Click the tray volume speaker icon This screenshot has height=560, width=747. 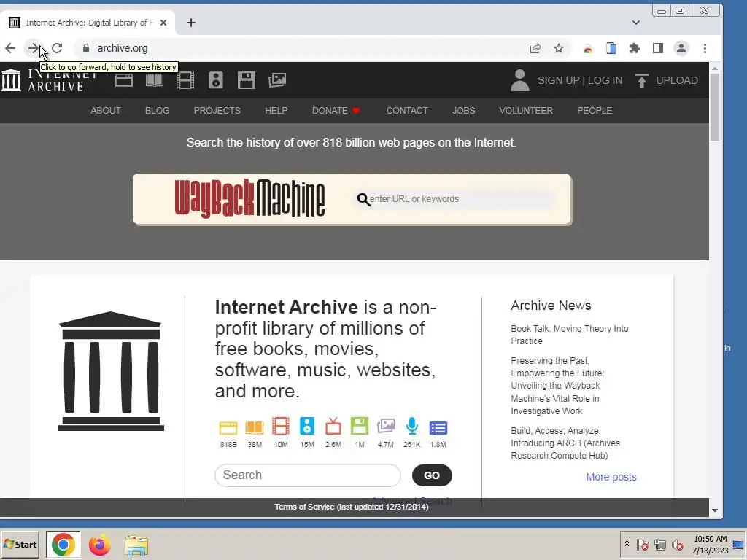(x=677, y=544)
